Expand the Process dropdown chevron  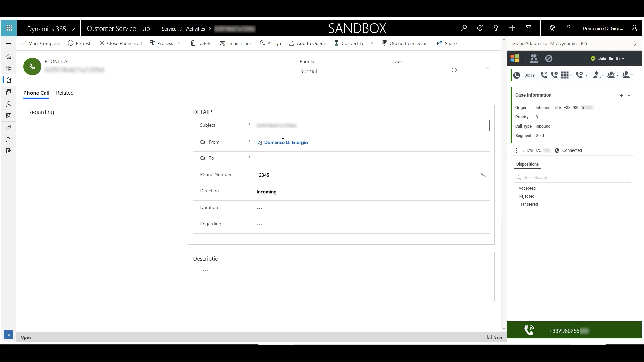tap(180, 43)
